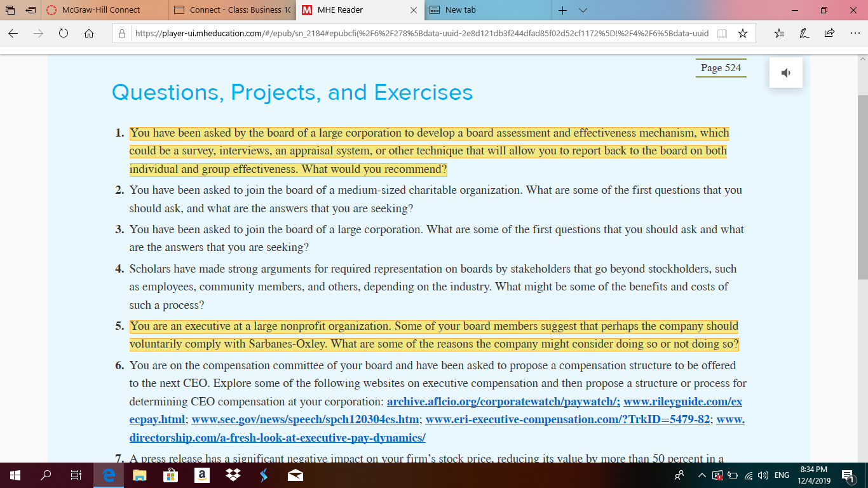Show hidden system tray icons
The image size is (868, 488).
click(702, 475)
